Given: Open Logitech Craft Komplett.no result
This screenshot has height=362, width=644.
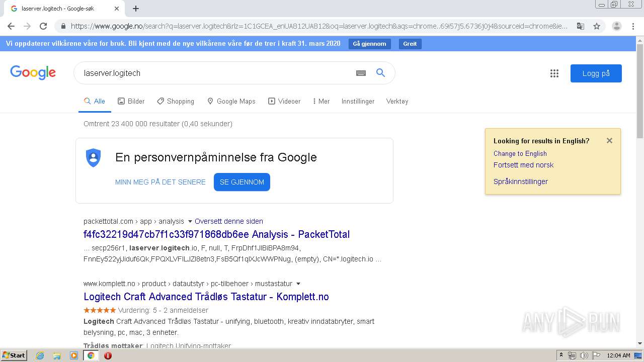Looking at the screenshot, I should point(206,297).
